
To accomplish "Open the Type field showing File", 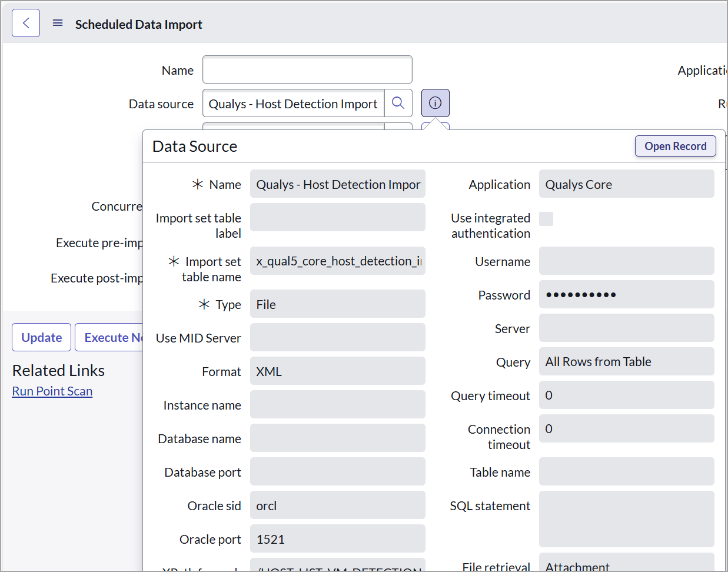I will pyautogui.click(x=337, y=304).
